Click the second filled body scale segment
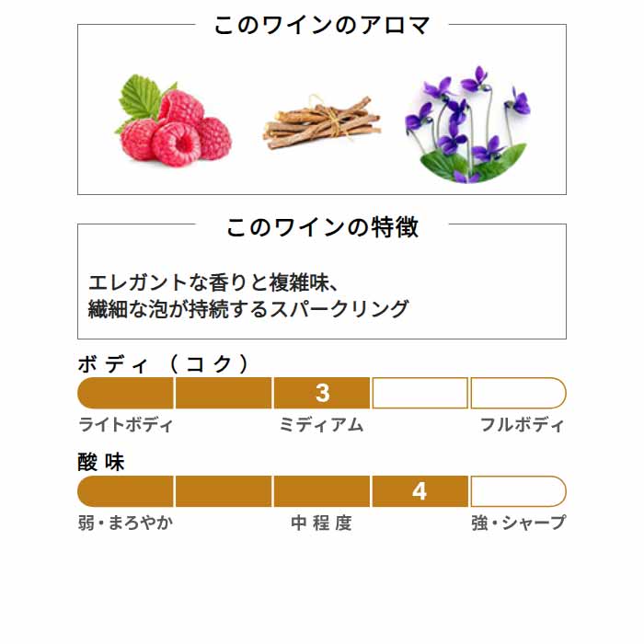This screenshot has height=644, width=644. [x=224, y=393]
